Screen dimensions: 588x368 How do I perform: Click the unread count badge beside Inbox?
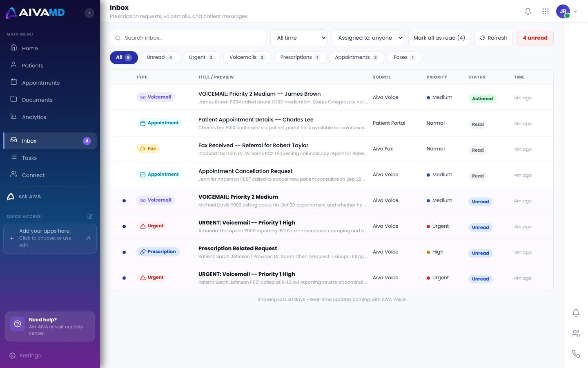tap(87, 141)
